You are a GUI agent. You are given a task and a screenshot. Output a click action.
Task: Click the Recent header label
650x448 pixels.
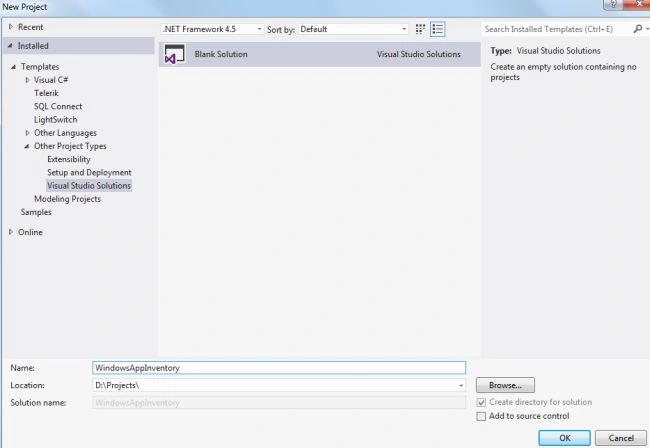[30, 27]
